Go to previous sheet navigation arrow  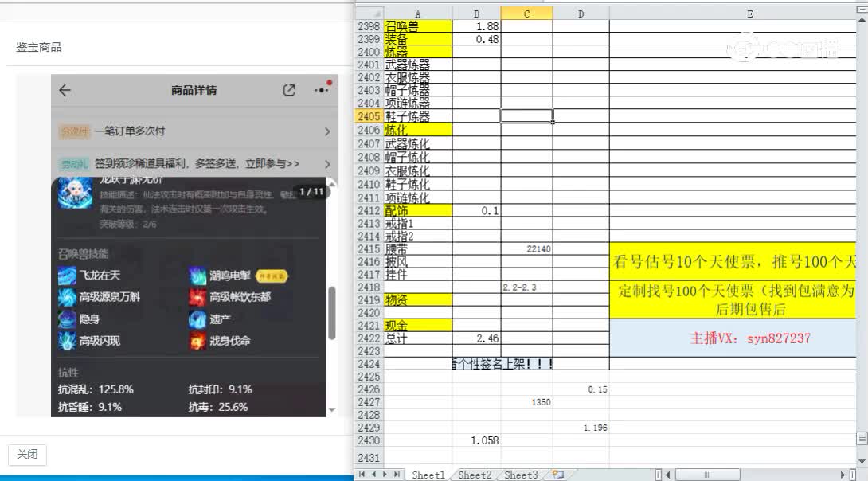tap(373, 475)
